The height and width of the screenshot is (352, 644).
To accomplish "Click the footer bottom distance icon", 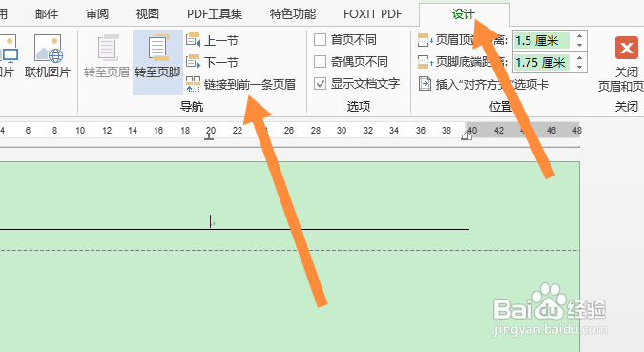I will coord(426,62).
